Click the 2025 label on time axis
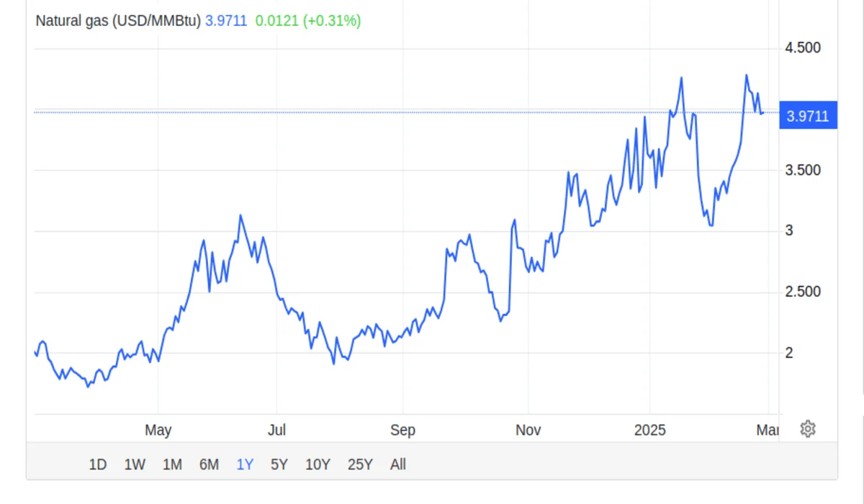Image resolution: width=864 pixels, height=504 pixels. (x=649, y=431)
